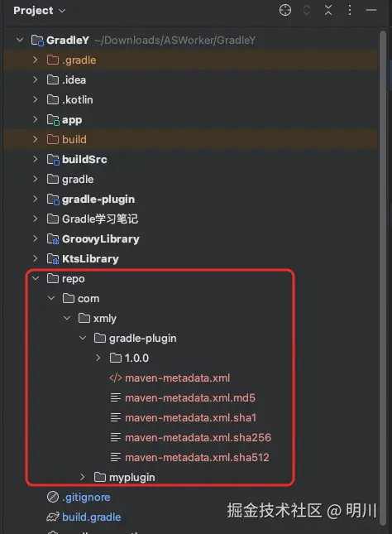Image resolution: width=392 pixels, height=534 pixels.
Task: Select the maven-metadata.xml.md5 file
Action: pyautogui.click(x=190, y=397)
